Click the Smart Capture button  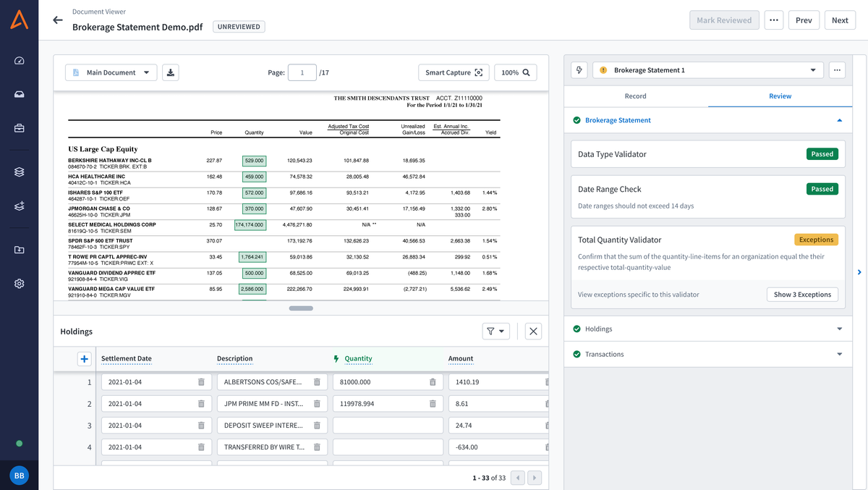coord(454,72)
